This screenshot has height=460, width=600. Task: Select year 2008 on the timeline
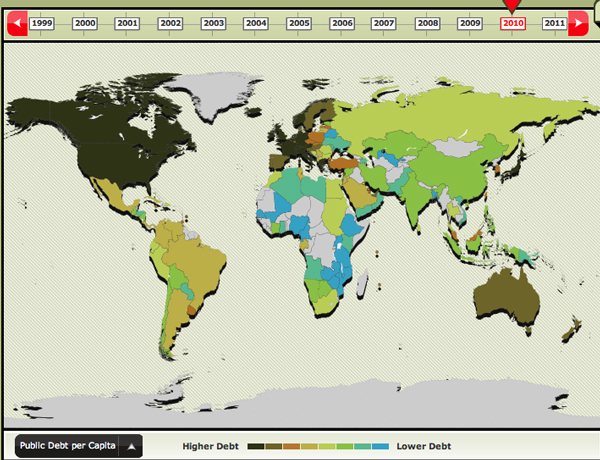(x=427, y=23)
